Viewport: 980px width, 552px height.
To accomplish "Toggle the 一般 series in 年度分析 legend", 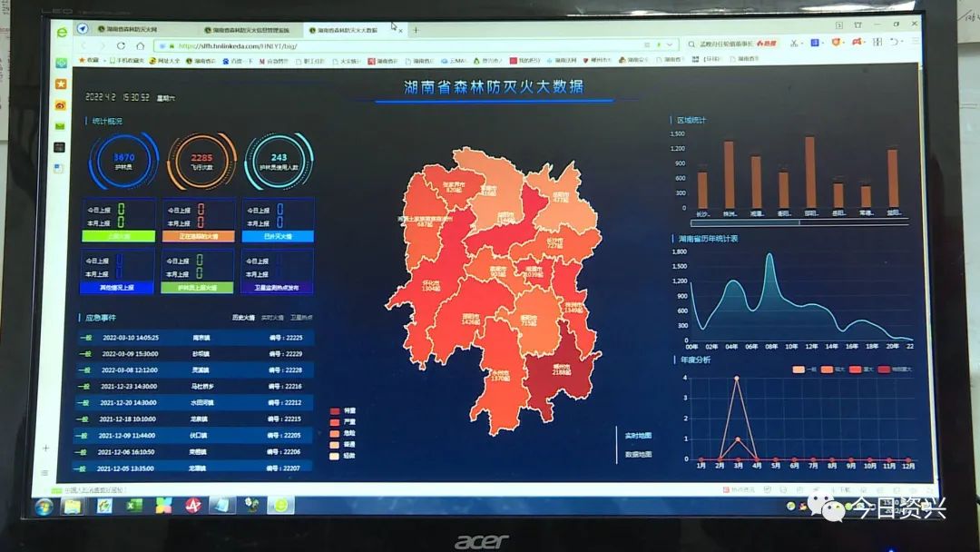I will tap(803, 370).
